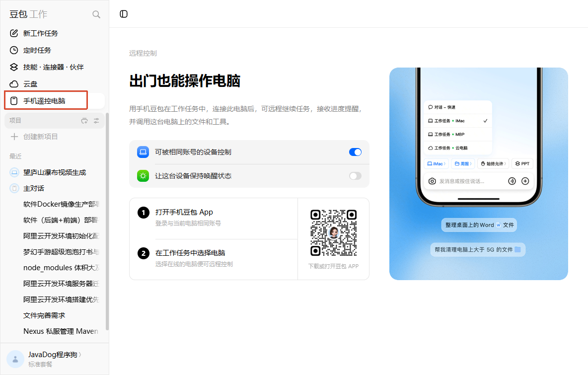Image resolution: width=588 pixels, height=375 pixels.
Task: Click 下载或打开豆包 APP caption
Action: (333, 266)
